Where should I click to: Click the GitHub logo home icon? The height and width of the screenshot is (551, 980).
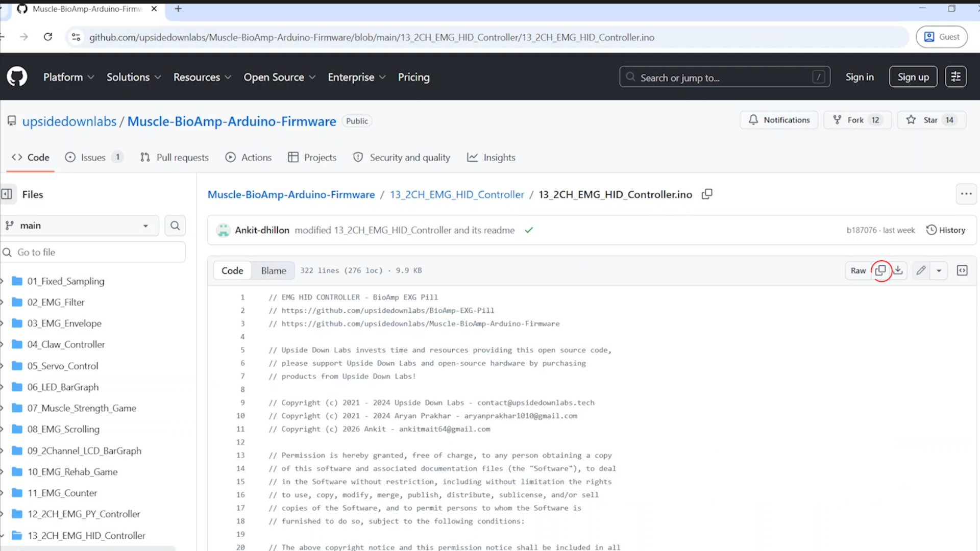click(17, 77)
